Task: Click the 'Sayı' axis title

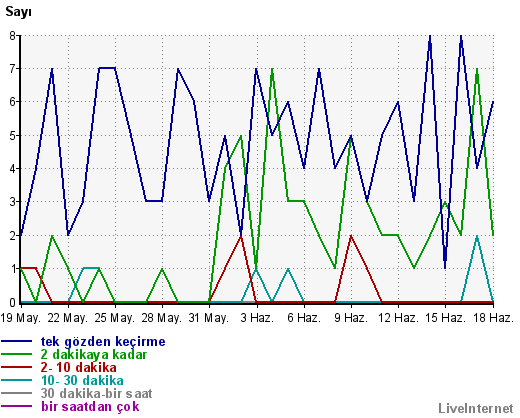Action: (19, 12)
